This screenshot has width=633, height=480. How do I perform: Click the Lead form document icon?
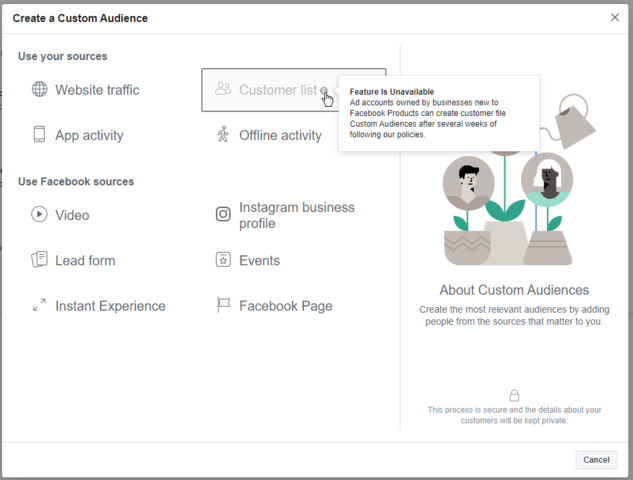pos(40,259)
